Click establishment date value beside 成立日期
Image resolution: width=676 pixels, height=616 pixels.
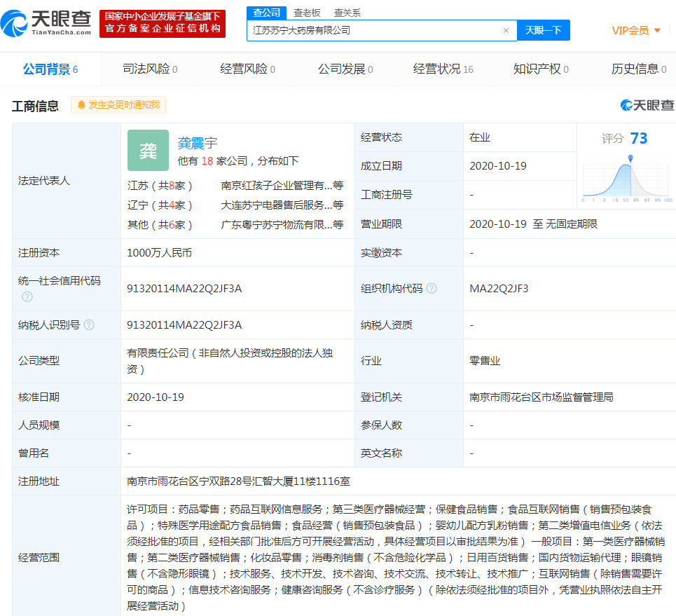[498, 166]
